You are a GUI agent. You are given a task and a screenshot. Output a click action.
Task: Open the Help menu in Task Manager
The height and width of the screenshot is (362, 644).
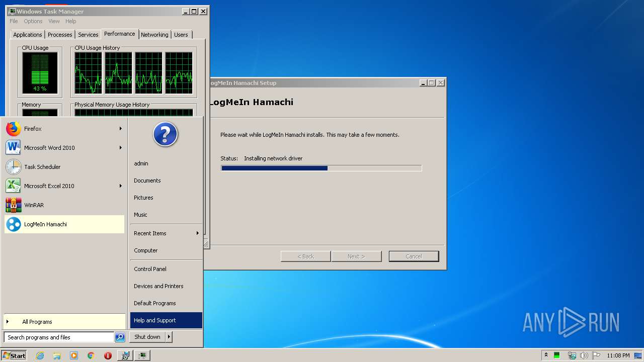(x=71, y=21)
